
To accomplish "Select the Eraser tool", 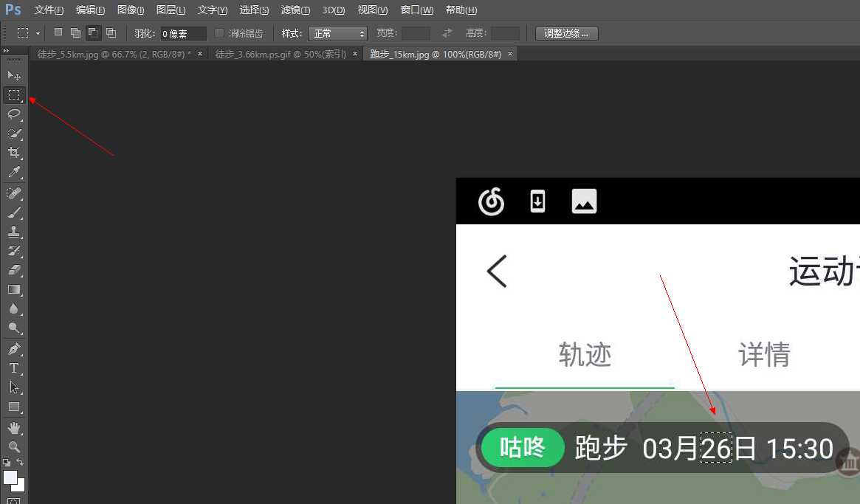I will click(14, 270).
